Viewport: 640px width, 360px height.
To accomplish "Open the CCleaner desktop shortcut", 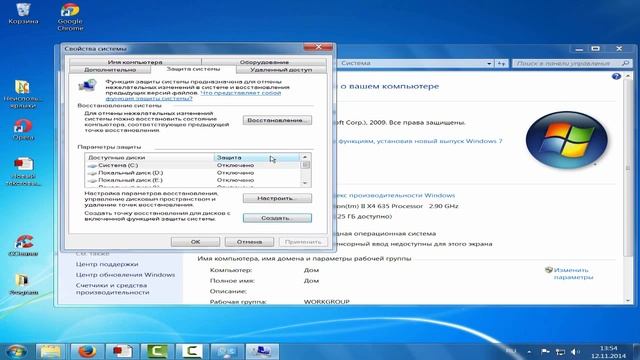I will [x=24, y=245].
